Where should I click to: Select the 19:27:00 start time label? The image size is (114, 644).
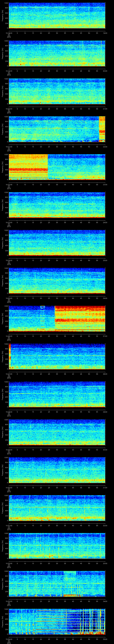coord(9,374)
